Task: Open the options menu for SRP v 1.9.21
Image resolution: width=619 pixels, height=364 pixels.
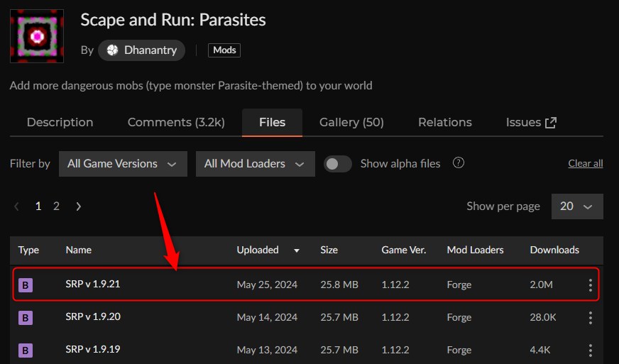Action: (x=590, y=285)
